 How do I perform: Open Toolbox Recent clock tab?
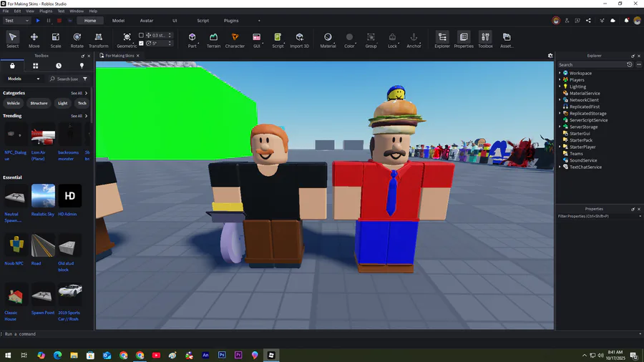[59, 66]
